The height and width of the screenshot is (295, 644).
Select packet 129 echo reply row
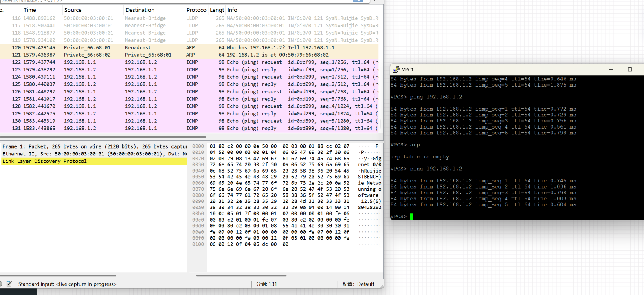pyautogui.click(x=189, y=114)
